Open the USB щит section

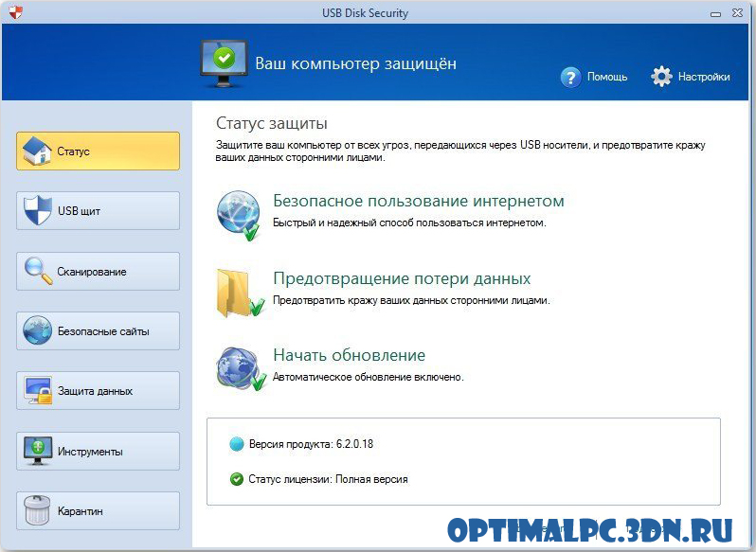[x=98, y=210]
